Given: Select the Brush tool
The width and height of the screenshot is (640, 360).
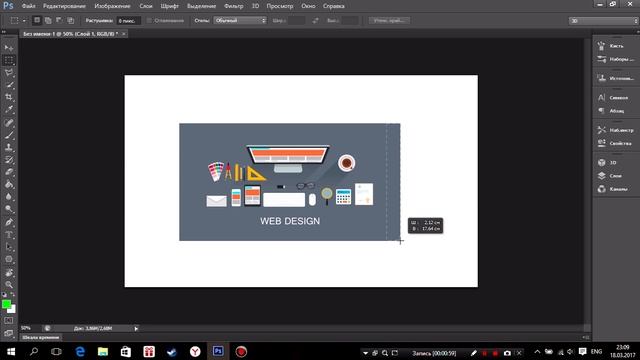Looking at the screenshot, I should coord(9,135).
